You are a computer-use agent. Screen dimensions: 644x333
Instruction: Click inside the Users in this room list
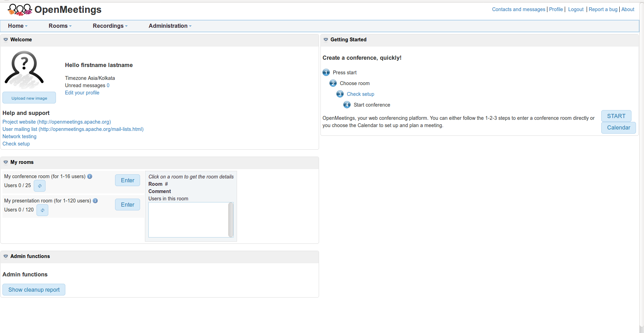click(188, 220)
